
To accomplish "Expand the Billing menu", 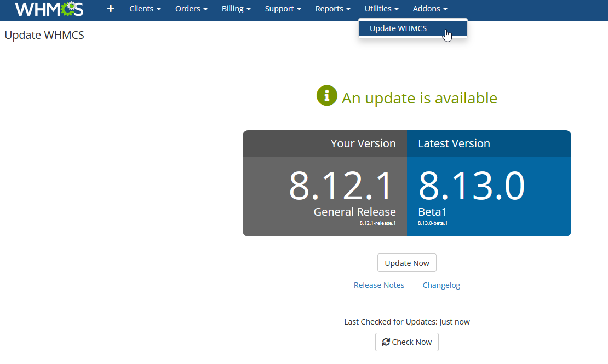I will 236,9.
